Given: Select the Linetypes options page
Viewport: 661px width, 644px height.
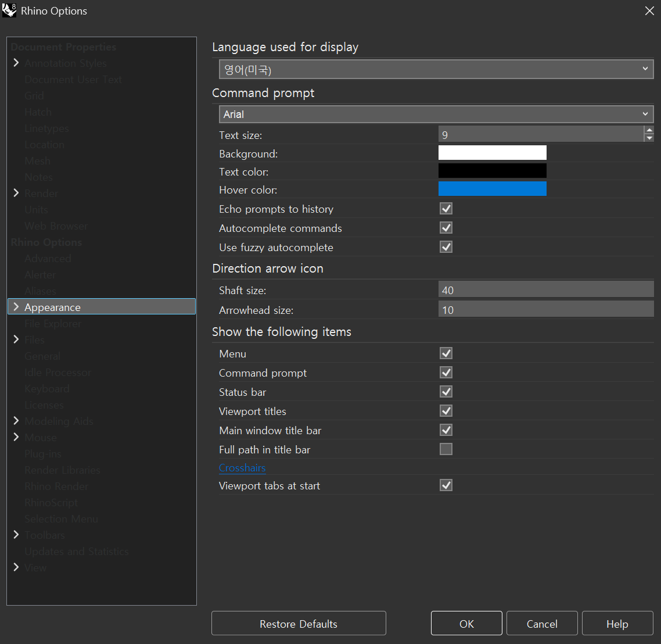Looking at the screenshot, I should click(46, 128).
